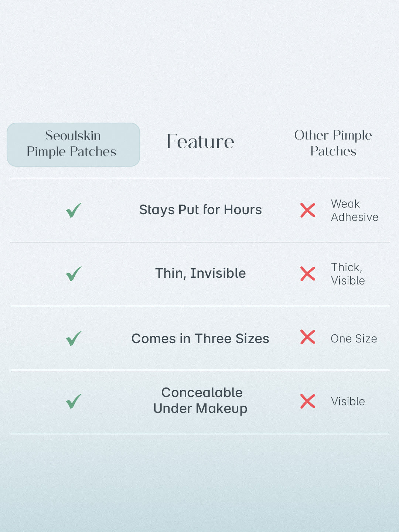Click the red X in the Concealable Under Makeup row

pyautogui.click(x=308, y=401)
